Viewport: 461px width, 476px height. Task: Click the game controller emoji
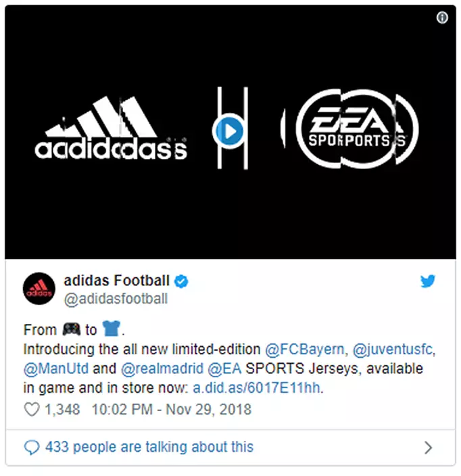(x=71, y=329)
